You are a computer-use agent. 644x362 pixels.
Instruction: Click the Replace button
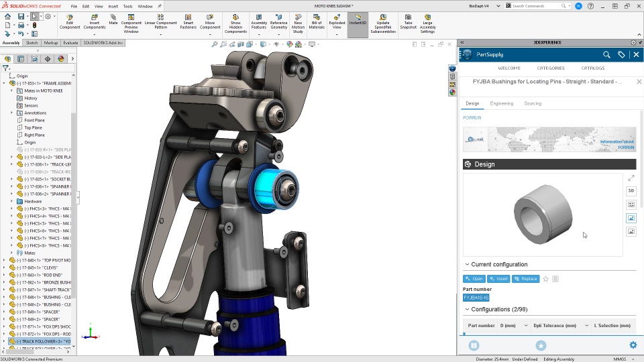click(x=525, y=279)
